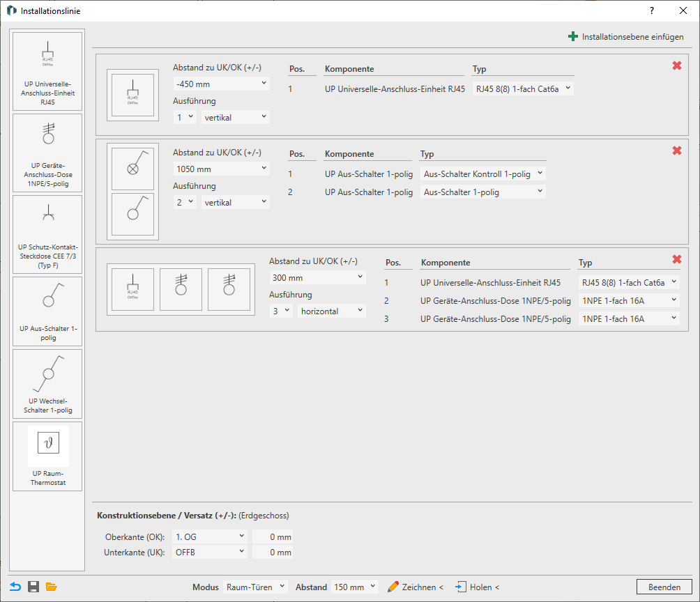Viewport: 700px width, 602px height.
Task: Open the count dropdown showing 1
Action: (185, 117)
